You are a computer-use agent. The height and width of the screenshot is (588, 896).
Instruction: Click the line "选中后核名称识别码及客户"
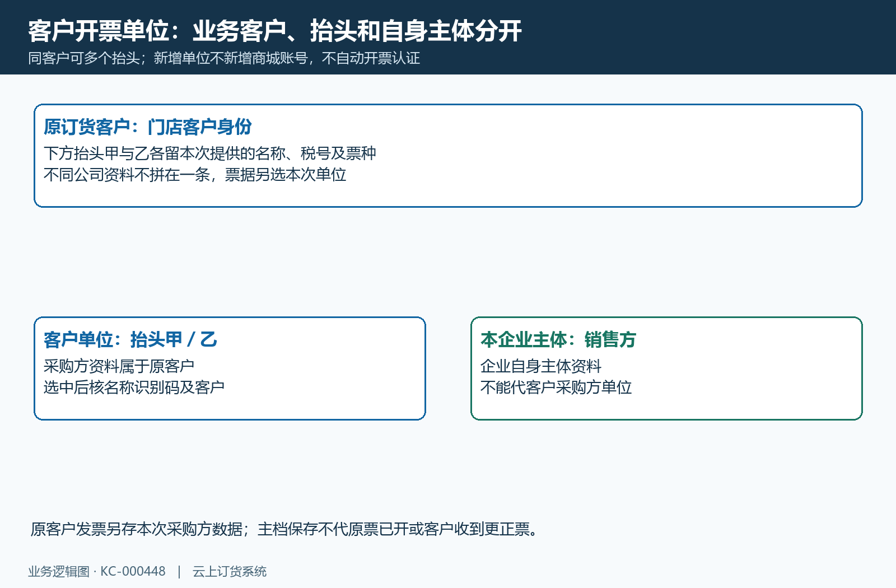coord(134,387)
